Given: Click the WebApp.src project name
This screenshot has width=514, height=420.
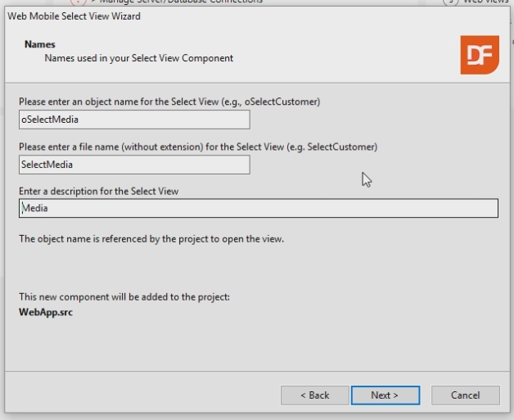Looking at the screenshot, I should click(46, 312).
